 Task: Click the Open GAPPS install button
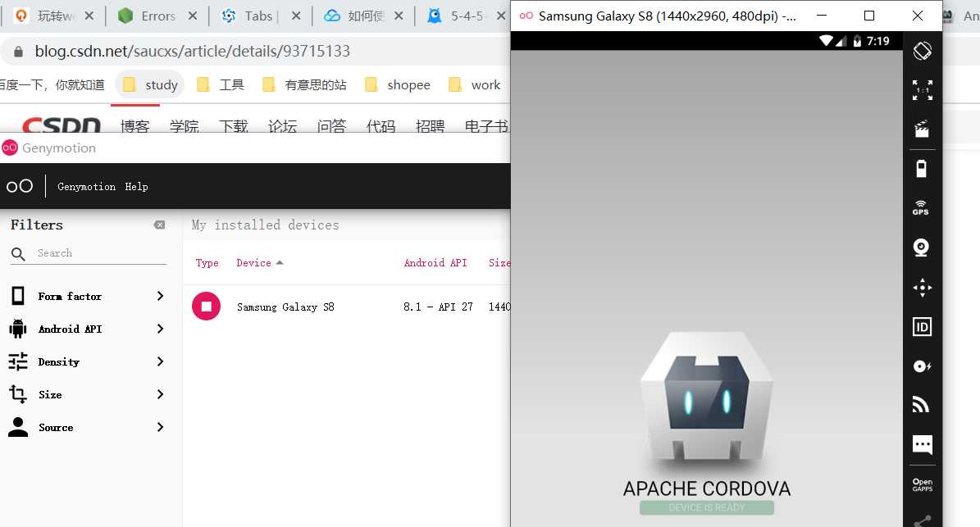pos(922,484)
